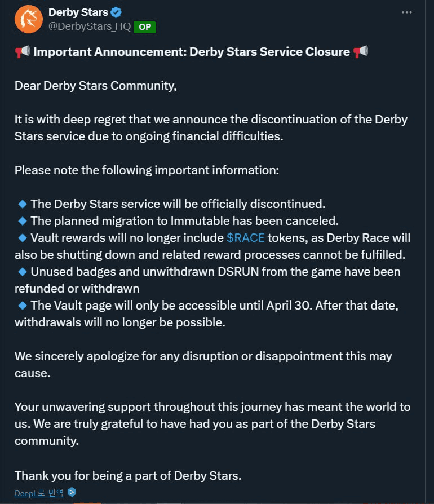Click the Derby Stars unicorn profile avatar
Viewport: 434px width, 504px height.
pyautogui.click(x=29, y=19)
